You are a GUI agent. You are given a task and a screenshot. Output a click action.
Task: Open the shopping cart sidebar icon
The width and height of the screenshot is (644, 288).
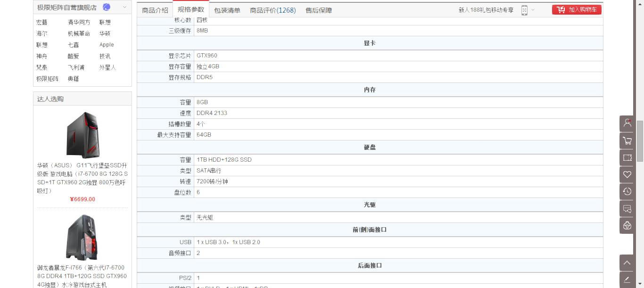coord(627,140)
